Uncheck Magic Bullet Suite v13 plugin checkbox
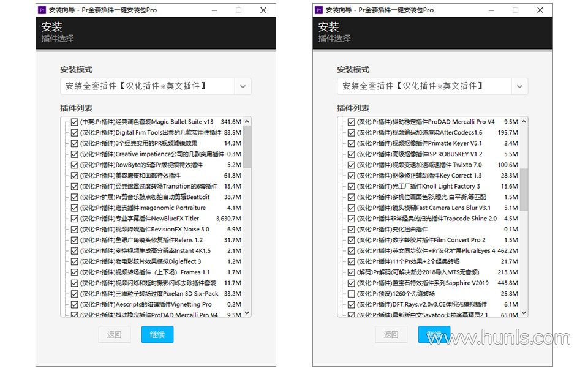588x371 pixels. click(74, 122)
